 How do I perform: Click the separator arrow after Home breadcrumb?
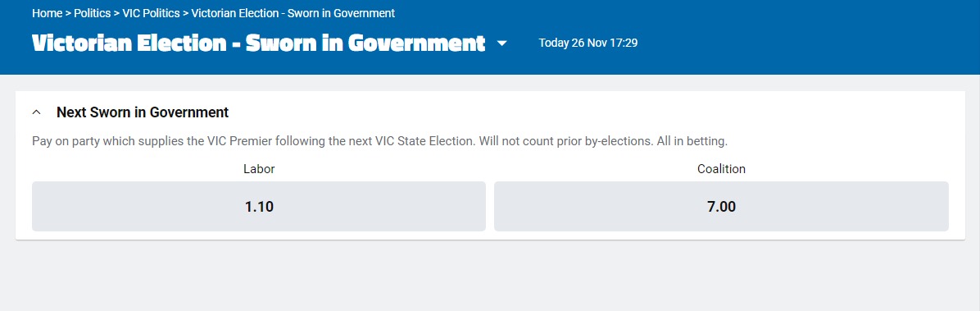(69, 13)
